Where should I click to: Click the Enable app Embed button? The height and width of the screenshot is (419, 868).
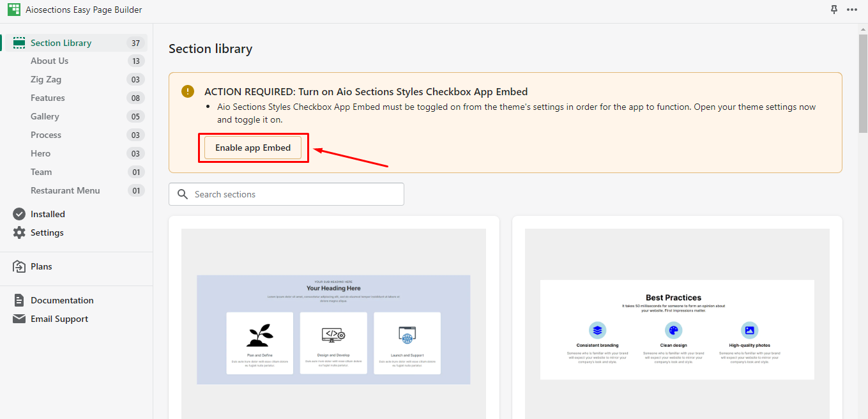click(253, 148)
